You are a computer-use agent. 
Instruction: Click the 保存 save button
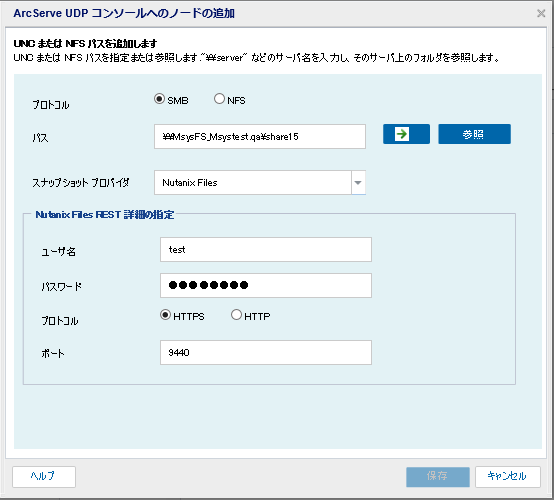438,477
